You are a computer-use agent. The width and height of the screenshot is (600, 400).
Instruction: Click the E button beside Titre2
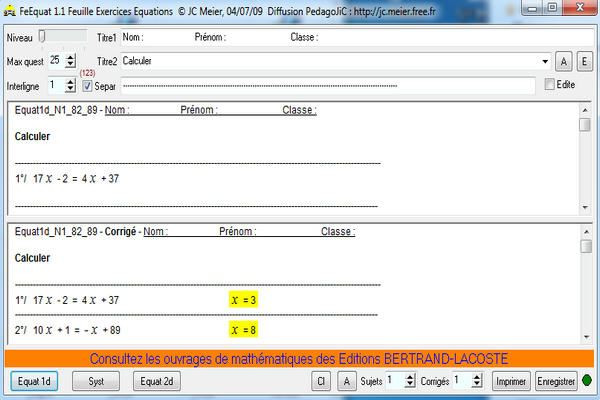(x=583, y=62)
